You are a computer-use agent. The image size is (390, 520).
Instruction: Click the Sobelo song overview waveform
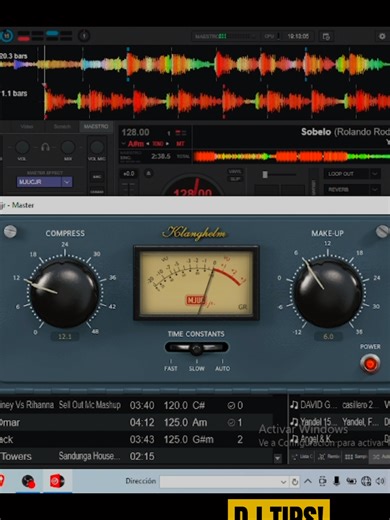click(x=292, y=156)
